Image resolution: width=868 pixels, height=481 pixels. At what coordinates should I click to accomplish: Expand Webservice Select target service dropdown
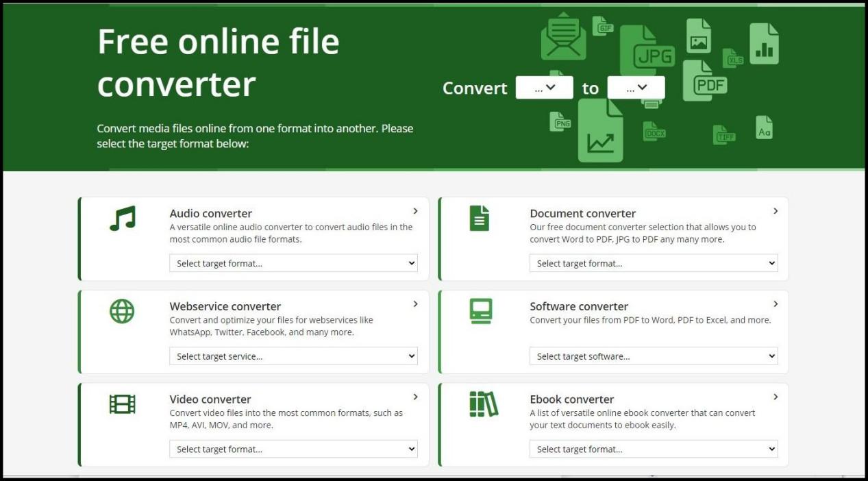pyautogui.click(x=294, y=356)
